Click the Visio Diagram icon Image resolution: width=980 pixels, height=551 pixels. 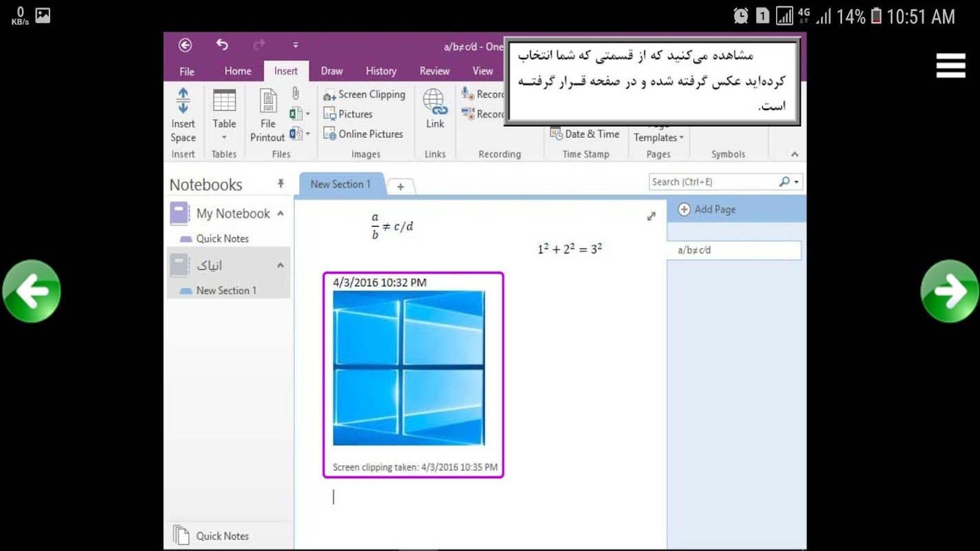click(x=296, y=134)
